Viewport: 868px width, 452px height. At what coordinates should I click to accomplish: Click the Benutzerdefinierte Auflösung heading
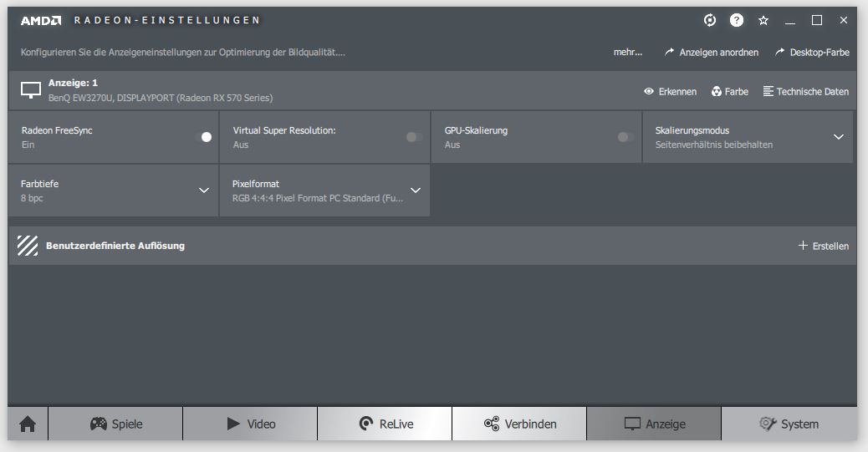(x=115, y=246)
